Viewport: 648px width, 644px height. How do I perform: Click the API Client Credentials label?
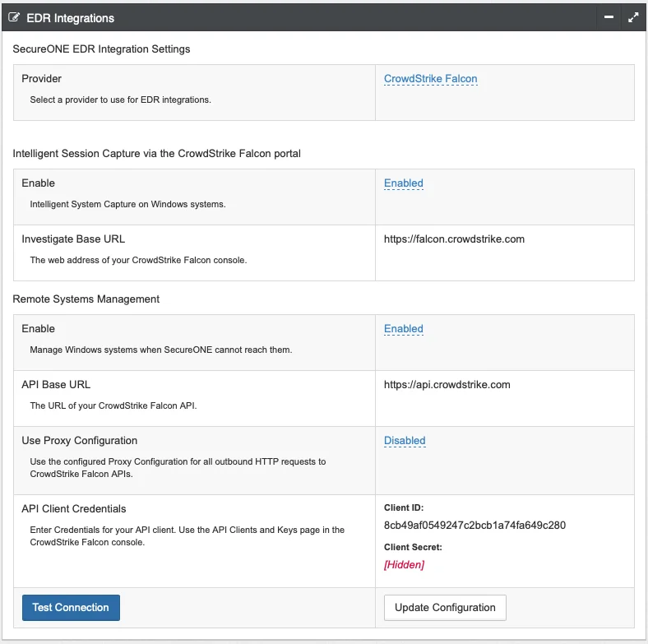pos(73,508)
